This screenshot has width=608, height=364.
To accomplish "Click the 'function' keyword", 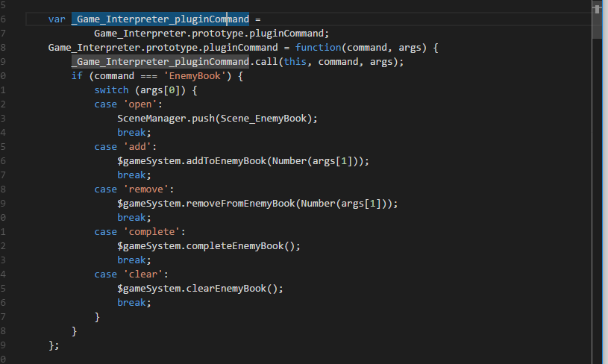I will [x=318, y=48].
